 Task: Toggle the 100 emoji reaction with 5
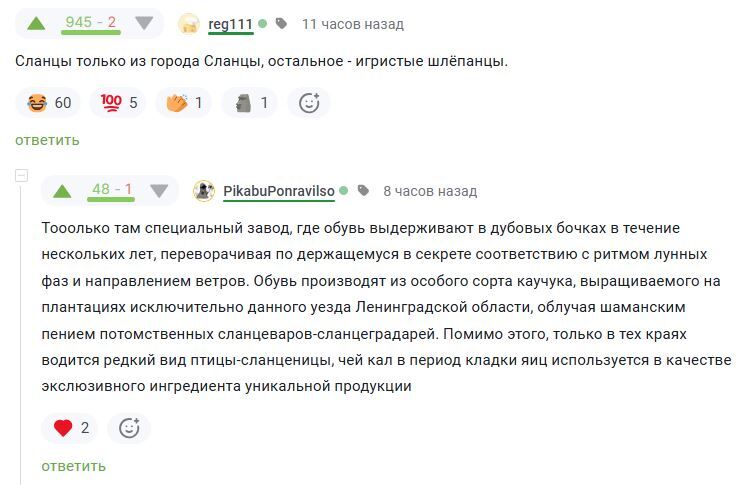[119, 102]
